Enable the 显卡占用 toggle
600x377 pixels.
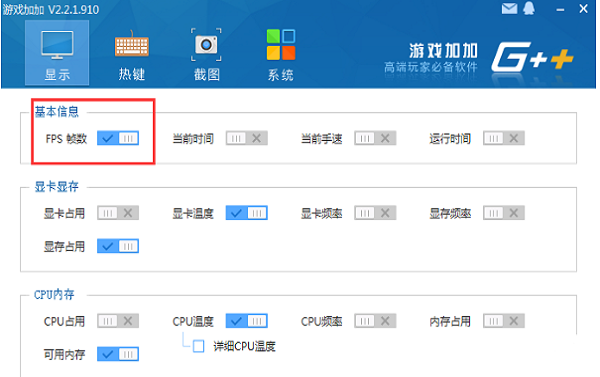[x=118, y=213]
